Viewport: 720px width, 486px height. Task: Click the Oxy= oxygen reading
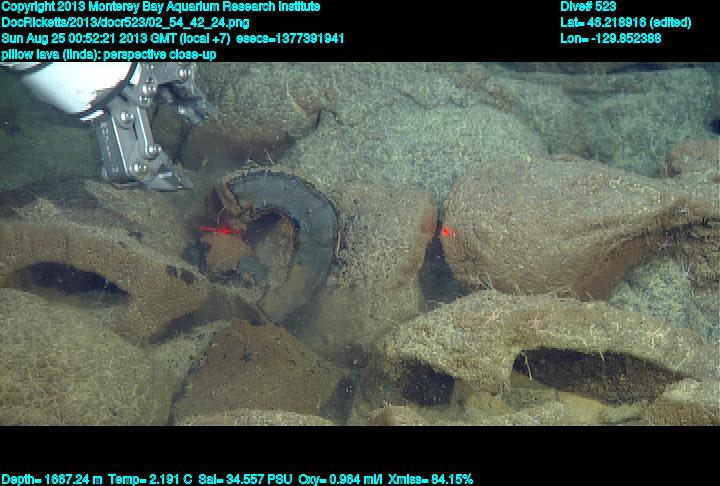tap(340, 480)
